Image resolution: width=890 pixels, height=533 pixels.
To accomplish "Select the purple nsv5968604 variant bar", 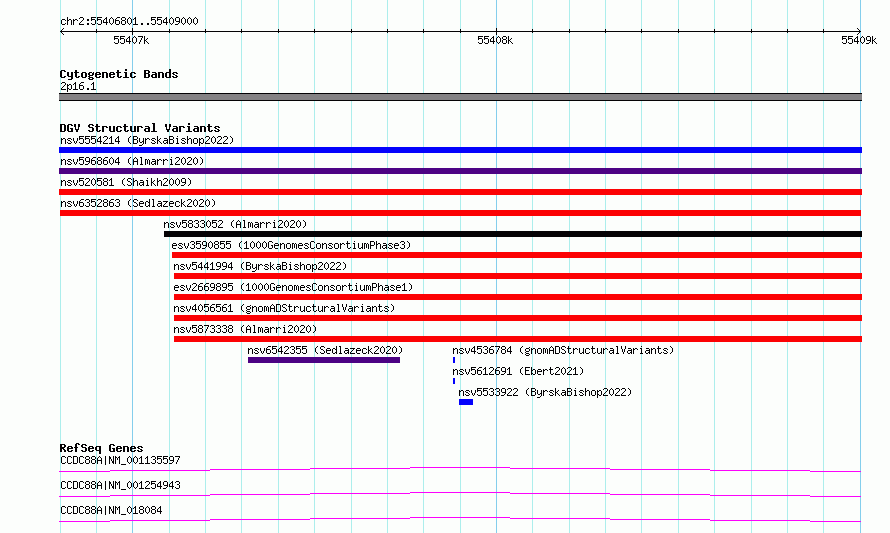I will 460,171.
